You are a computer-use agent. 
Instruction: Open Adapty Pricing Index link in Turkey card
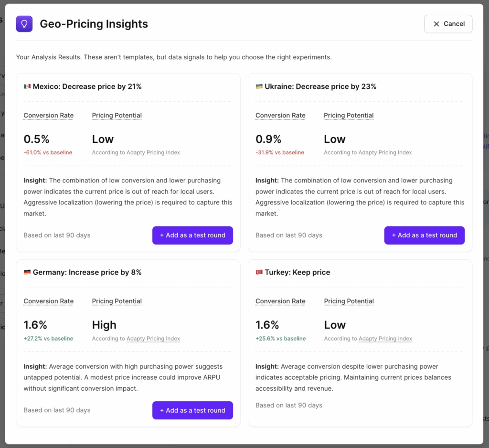pos(385,339)
